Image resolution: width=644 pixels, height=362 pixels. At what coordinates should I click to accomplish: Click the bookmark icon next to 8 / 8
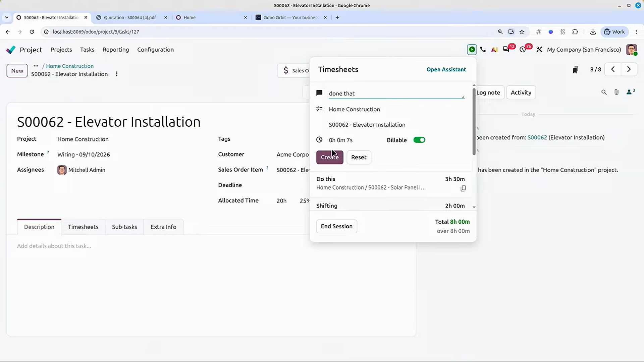click(x=575, y=70)
